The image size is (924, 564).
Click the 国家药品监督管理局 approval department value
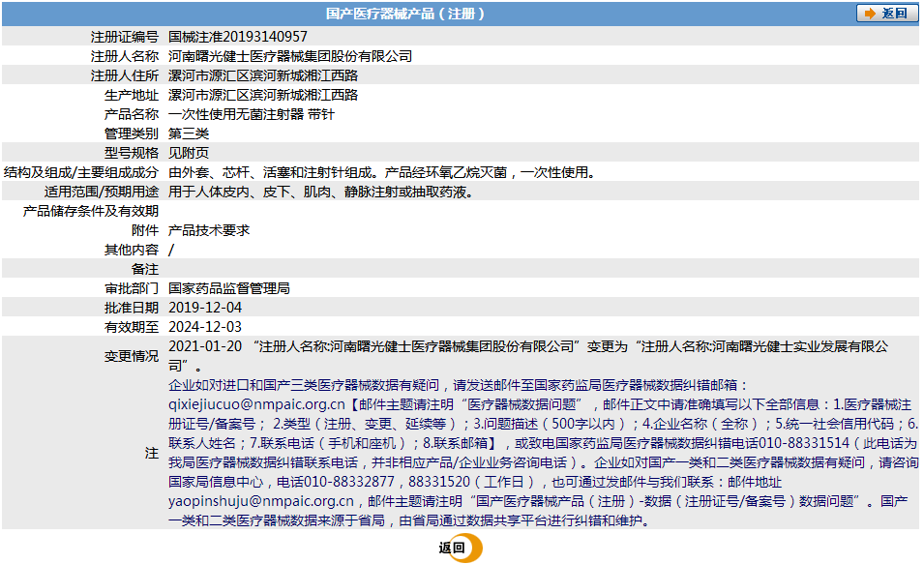(229, 289)
